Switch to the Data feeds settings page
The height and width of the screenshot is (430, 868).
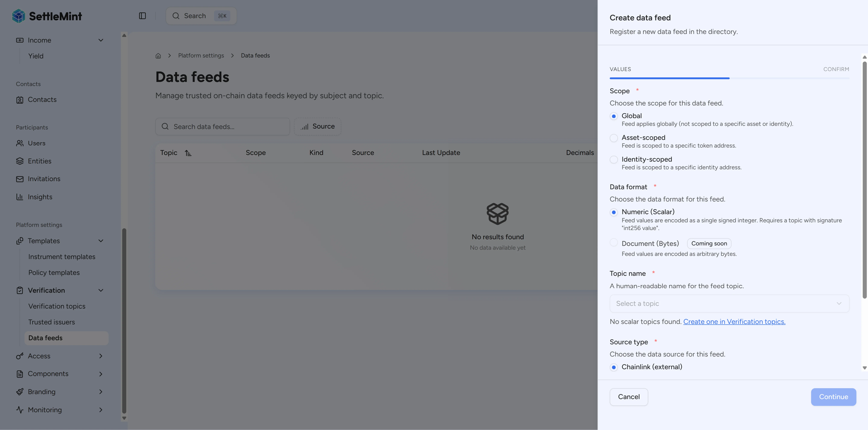46,338
